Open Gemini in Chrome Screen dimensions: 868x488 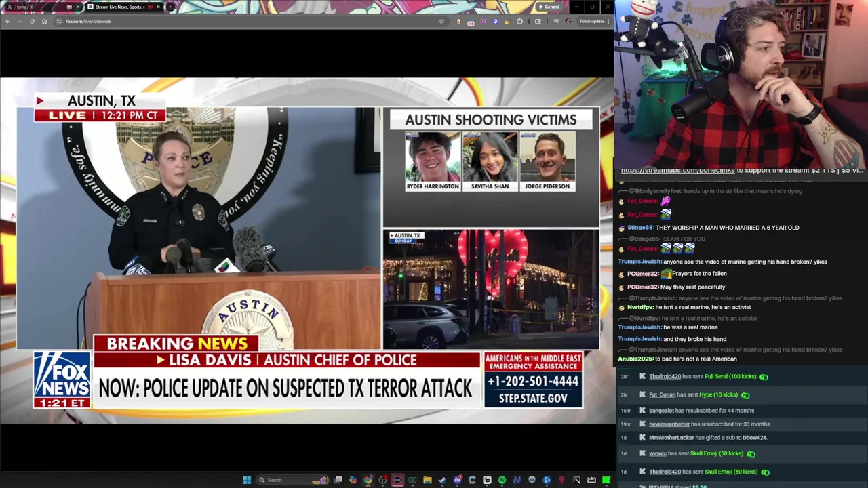[x=549, y=7]
